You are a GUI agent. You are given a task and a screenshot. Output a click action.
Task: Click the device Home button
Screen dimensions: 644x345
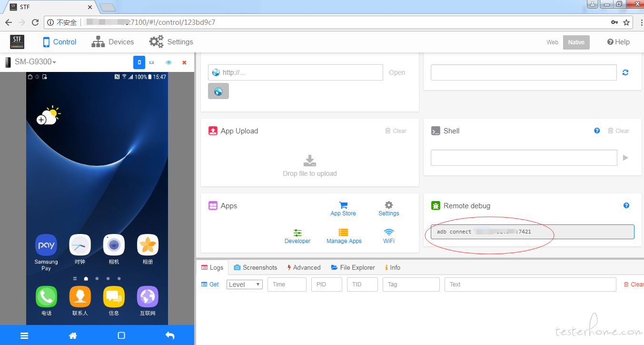tap(73, 335)
